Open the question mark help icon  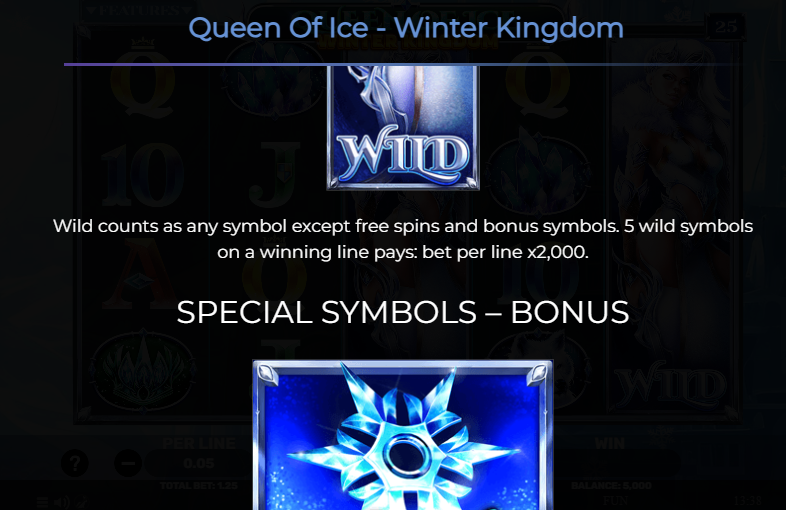(x=75, y=463)
